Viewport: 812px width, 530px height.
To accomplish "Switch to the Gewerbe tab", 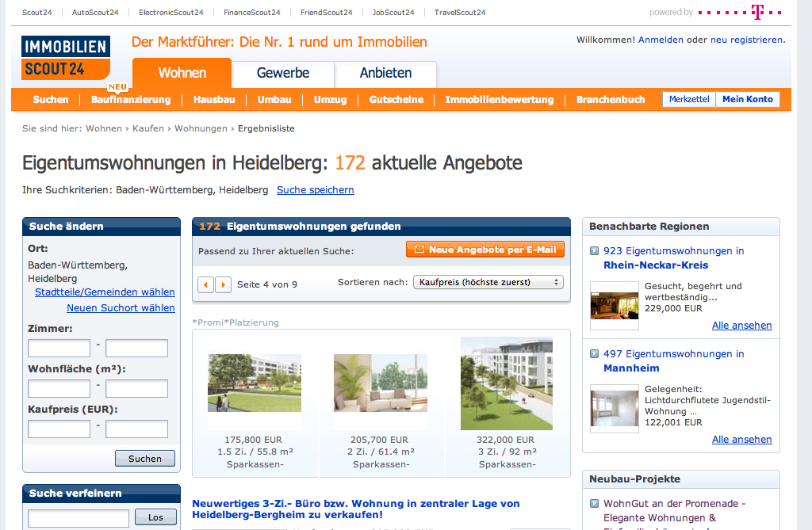I will [283, 73].
